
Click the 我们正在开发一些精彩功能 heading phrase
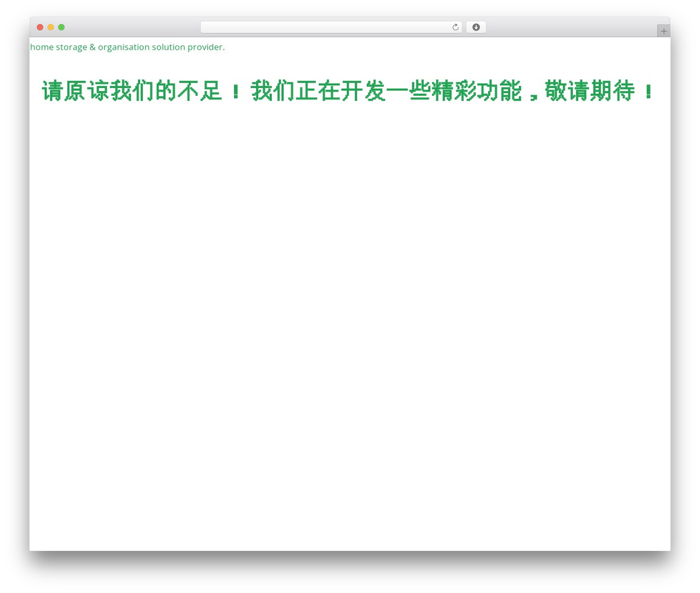coord(386,91)
